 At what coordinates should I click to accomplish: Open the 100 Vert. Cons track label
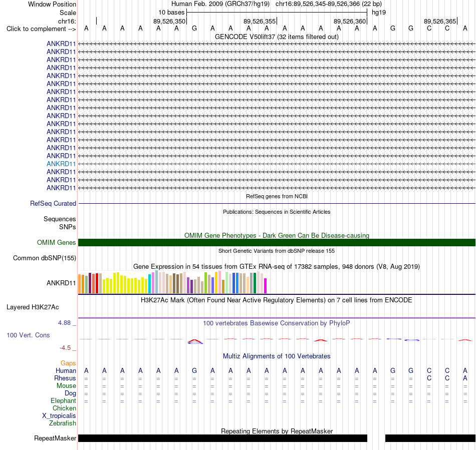click(28, 335)
